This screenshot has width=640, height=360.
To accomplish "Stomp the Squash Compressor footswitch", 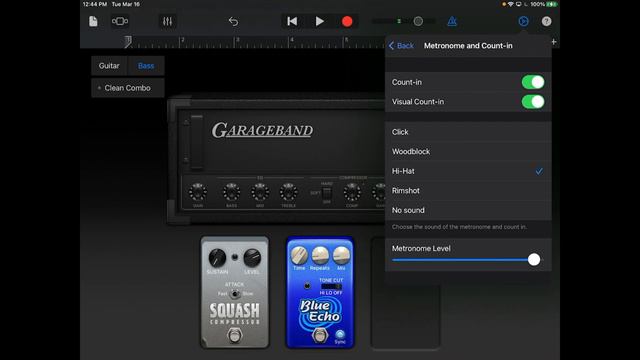I will tap(235, 336).
